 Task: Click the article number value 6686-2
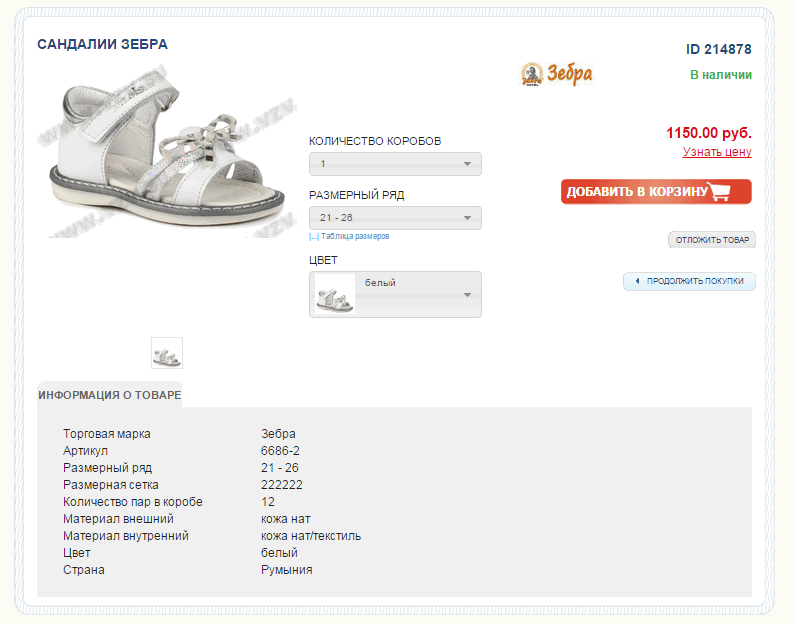point(280,452)
